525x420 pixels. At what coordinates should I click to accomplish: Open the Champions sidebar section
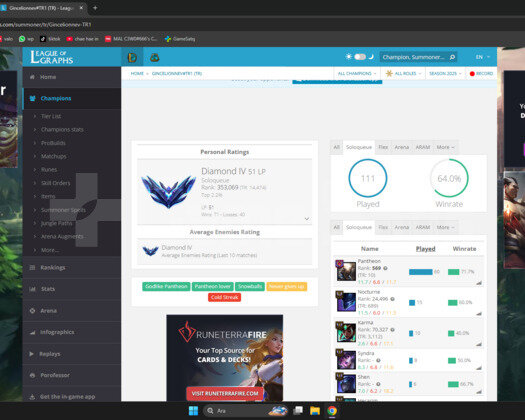pyautogui.click(x=72, y=98)
